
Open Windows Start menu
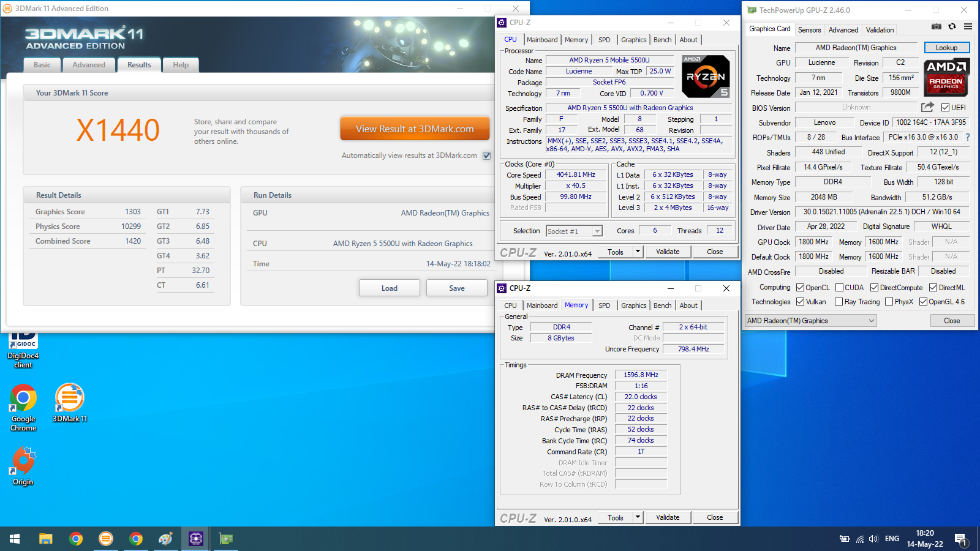[15, 539]
